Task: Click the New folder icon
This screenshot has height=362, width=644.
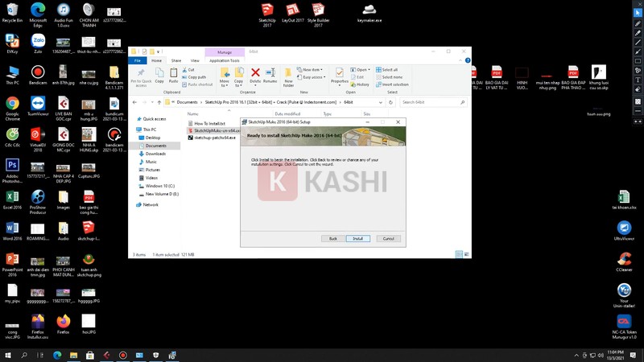Action: point(288,76)
